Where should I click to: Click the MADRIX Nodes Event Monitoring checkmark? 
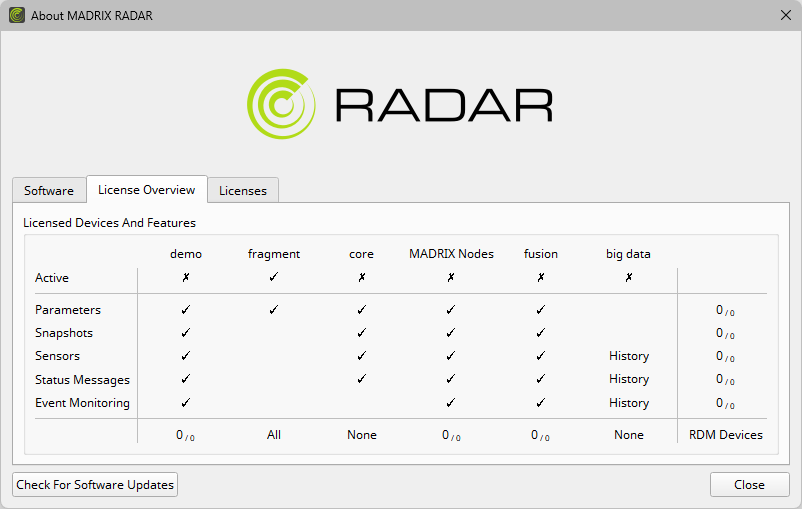coord(451,403)
